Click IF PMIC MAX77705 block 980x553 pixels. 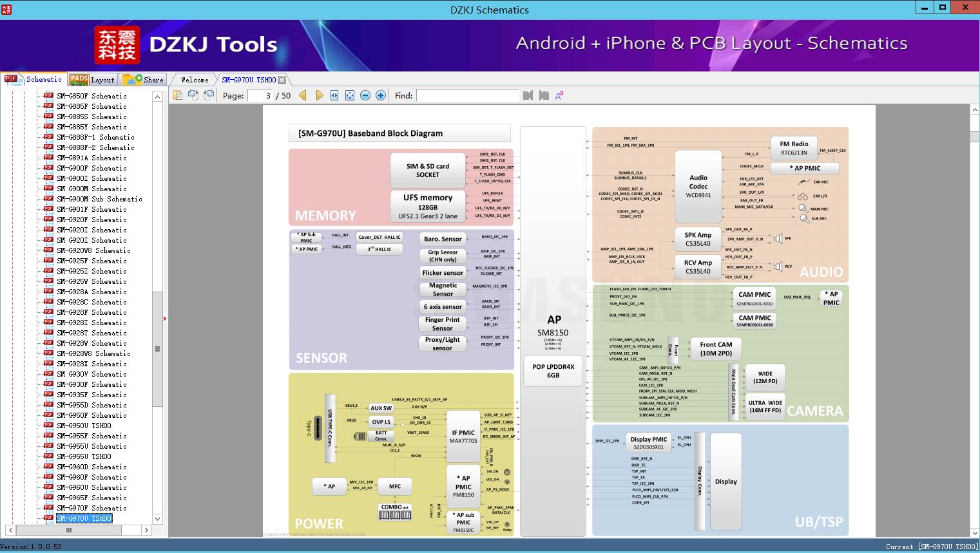click(463, 436)
